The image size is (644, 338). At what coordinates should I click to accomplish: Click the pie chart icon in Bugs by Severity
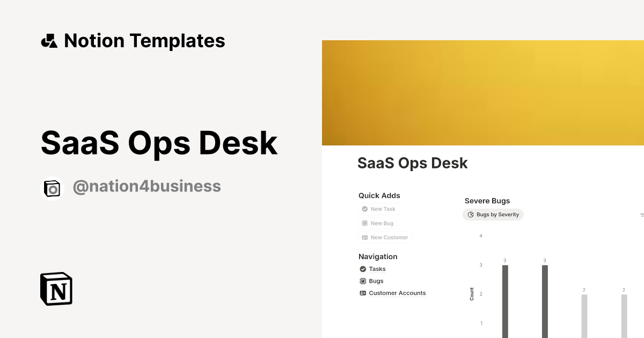point(471,214)
